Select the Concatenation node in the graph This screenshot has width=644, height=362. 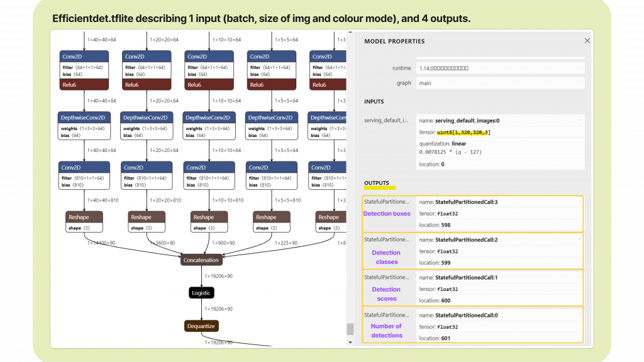tap(201, 260)
